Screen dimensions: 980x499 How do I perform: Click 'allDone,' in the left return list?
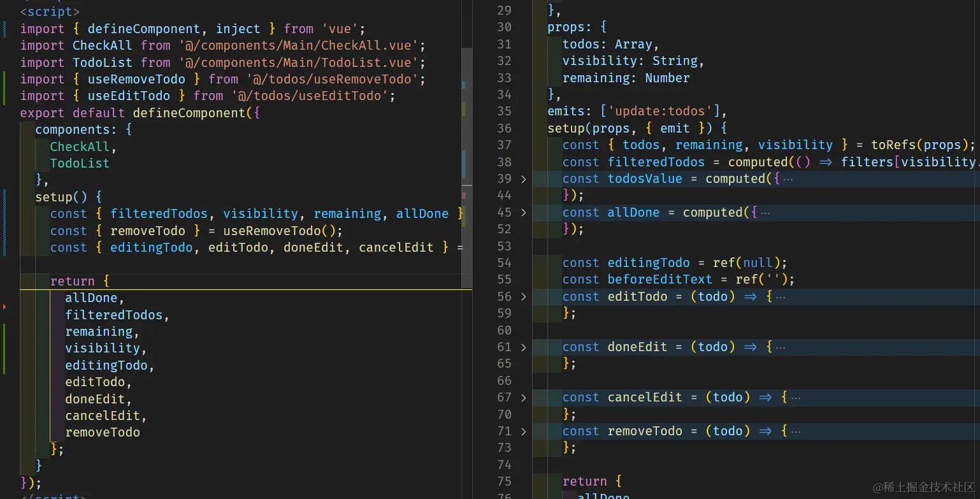point(95,298)
